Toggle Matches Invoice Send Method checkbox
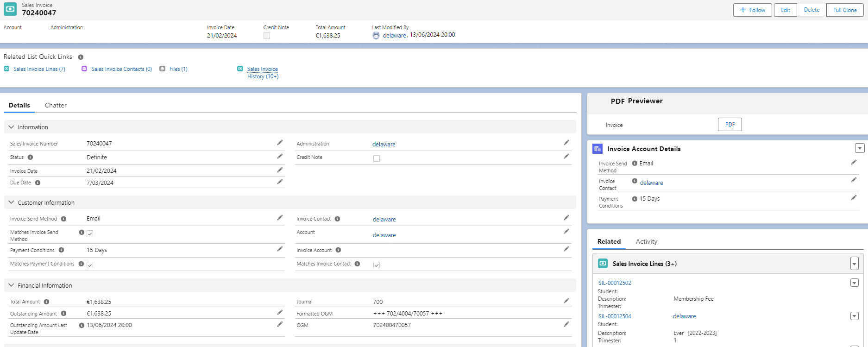The height and width of the screenshot is (347, 868). tap(90, 234)
